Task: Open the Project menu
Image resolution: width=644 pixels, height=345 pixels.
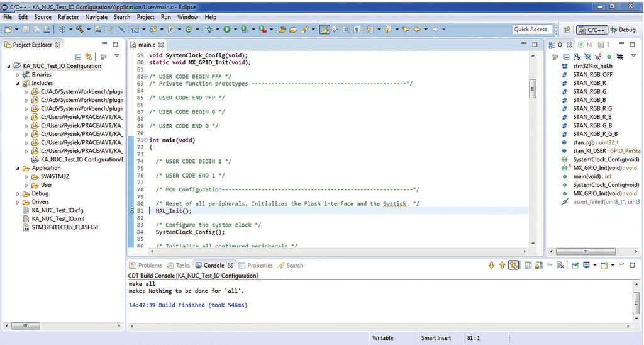Action: (x=145, y=17)
